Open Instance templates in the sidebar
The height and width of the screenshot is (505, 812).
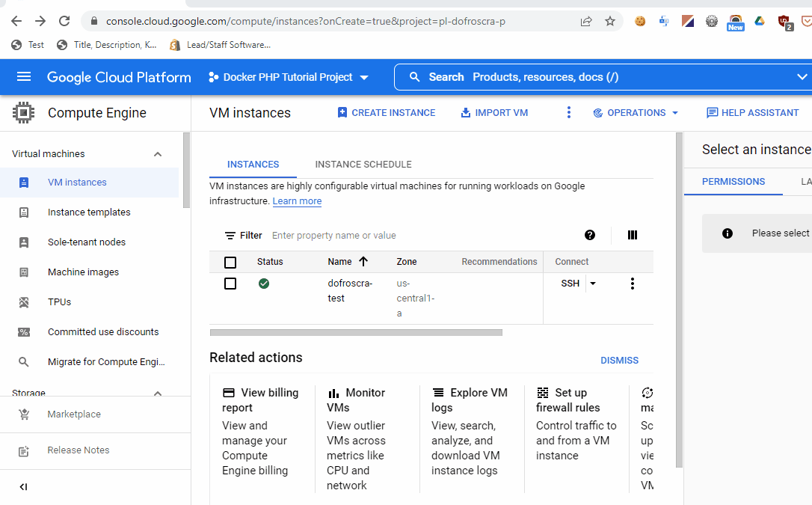click(x=89, y=212)
